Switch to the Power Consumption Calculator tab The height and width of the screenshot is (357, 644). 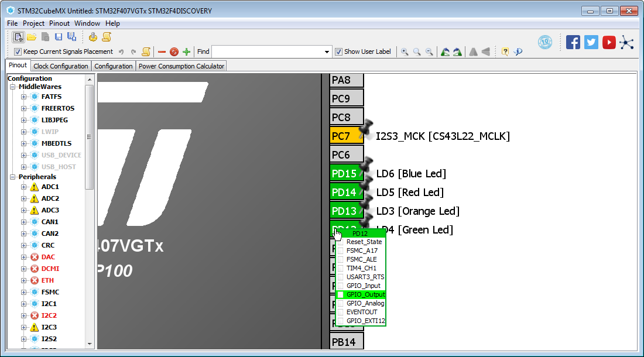(181, 66)
